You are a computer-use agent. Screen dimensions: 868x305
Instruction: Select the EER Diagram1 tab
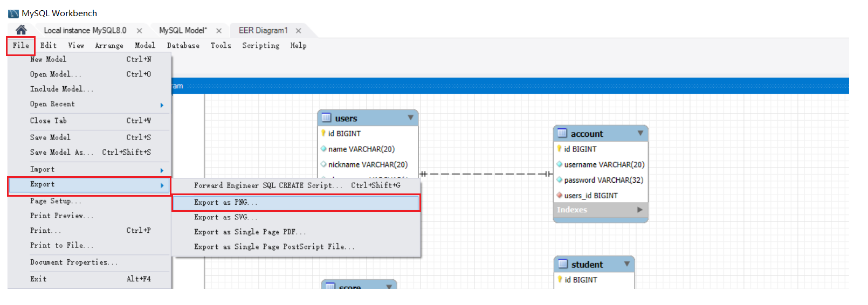coord(263,30)
